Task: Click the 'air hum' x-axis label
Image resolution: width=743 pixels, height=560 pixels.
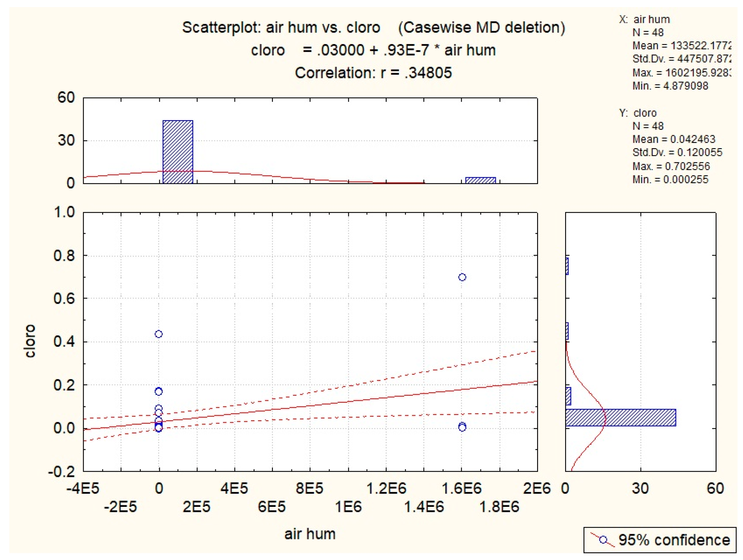Action: coord(310,534)
